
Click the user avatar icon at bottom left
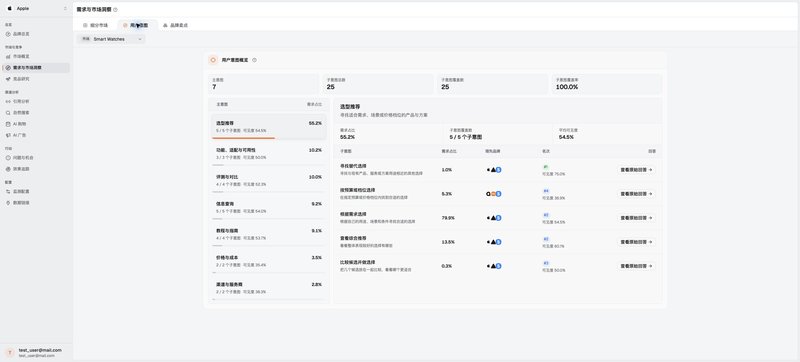[10, 352]
